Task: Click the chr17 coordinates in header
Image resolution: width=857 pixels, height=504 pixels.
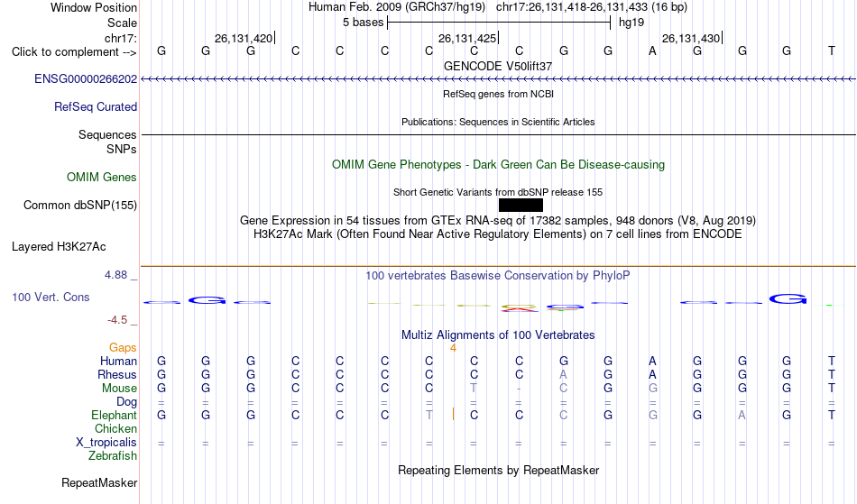Action: (572, 7)
